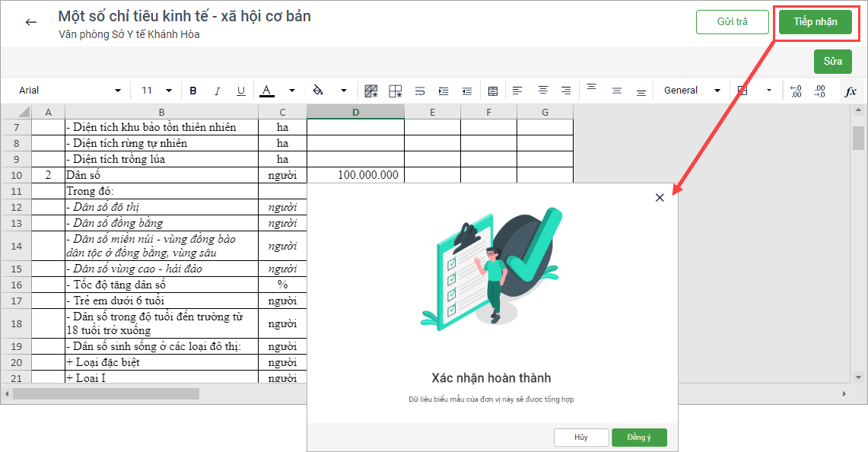
Task: Toggle underline formatting in the toolbar
Action: (241, 91)
